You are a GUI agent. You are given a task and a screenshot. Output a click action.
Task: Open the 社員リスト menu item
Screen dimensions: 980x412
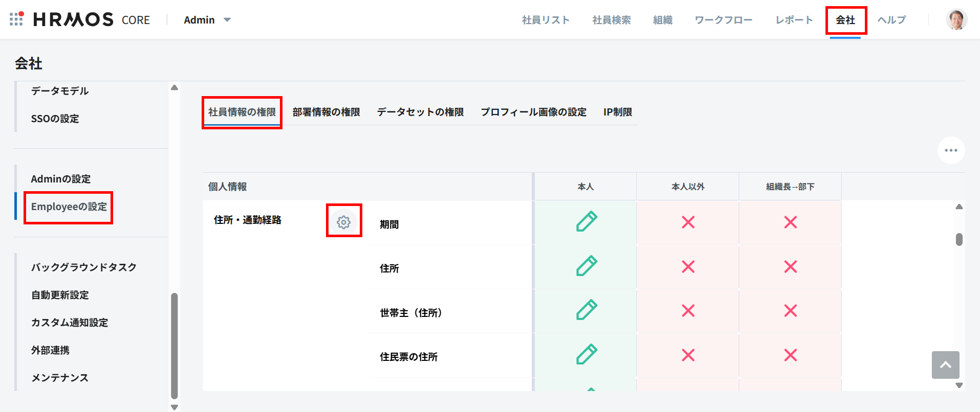[x=546, y=20]
